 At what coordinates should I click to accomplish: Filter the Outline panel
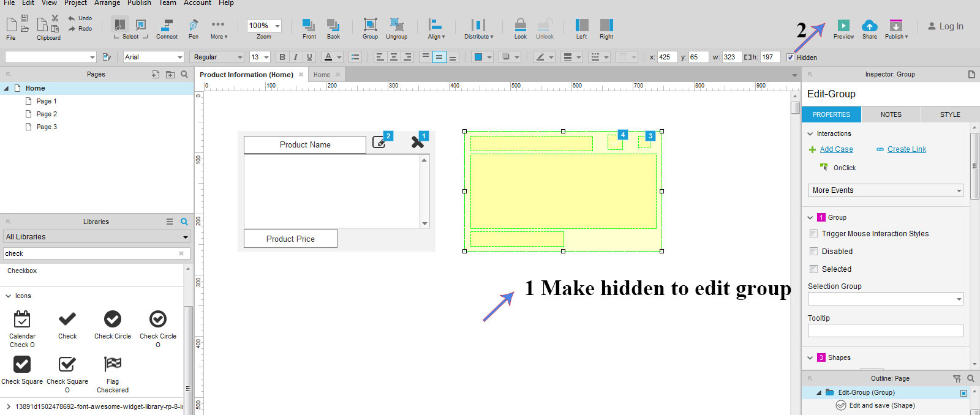[957, 378]
